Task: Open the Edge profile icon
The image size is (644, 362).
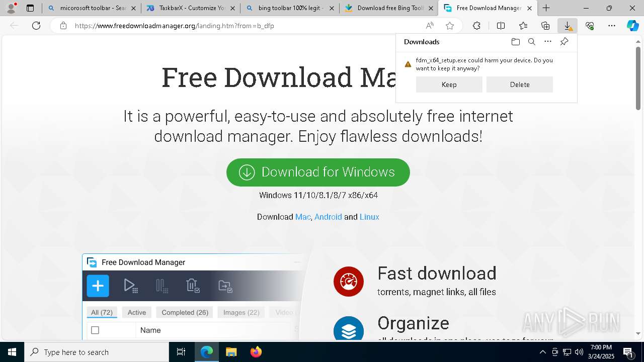Action: (11, 8)
